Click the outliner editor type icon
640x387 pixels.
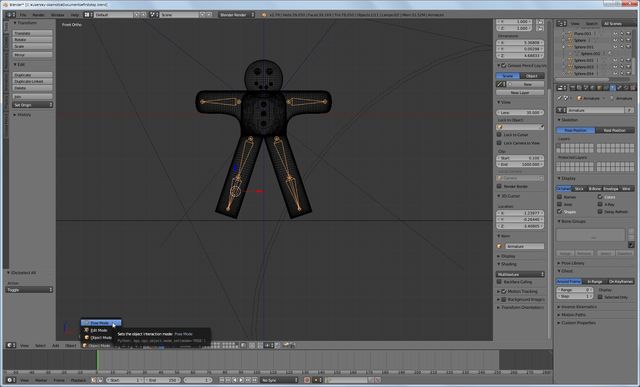[562, 24]
